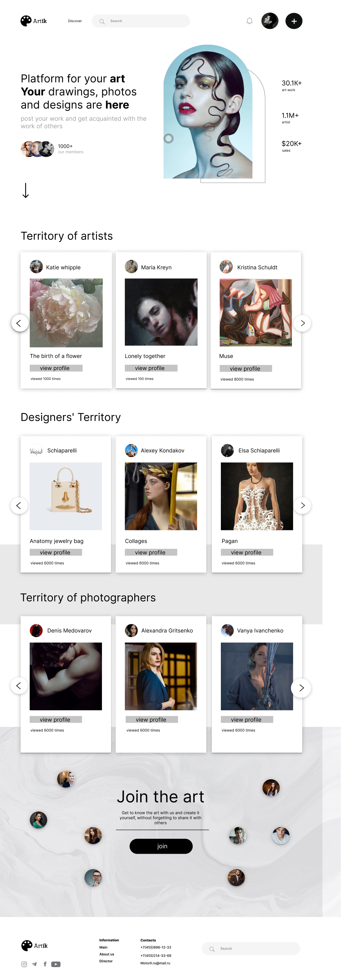Click the 30.1K+ art work stat
Screen dimensions: 341x980
(x=292, y=86)
